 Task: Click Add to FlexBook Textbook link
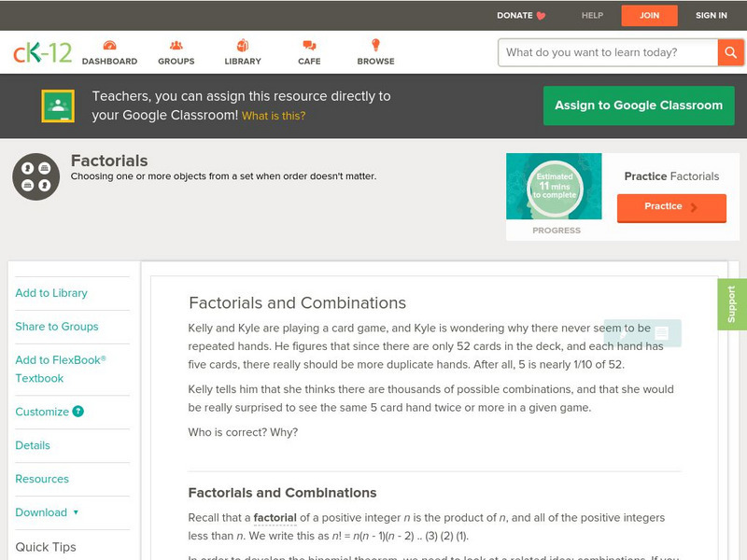(61, 369)
